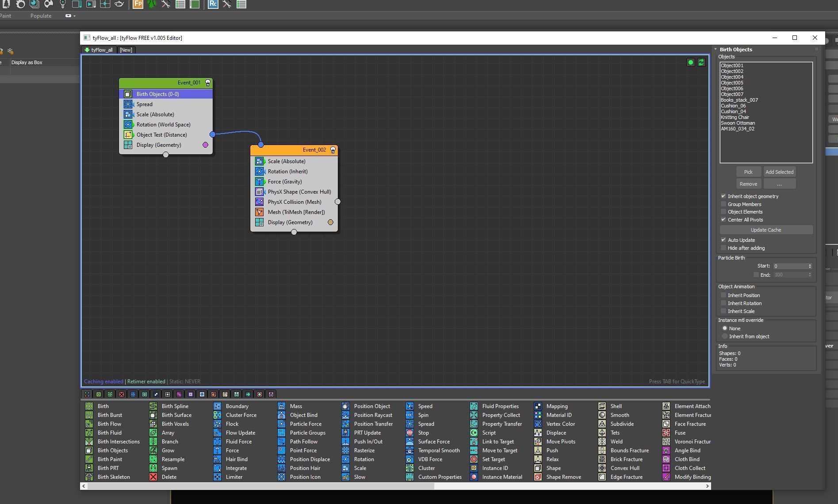The width and height of the screenshot is (838, 504).
Task: Click the ellipsis button beside Remove
Action: (x=779, y=184)
